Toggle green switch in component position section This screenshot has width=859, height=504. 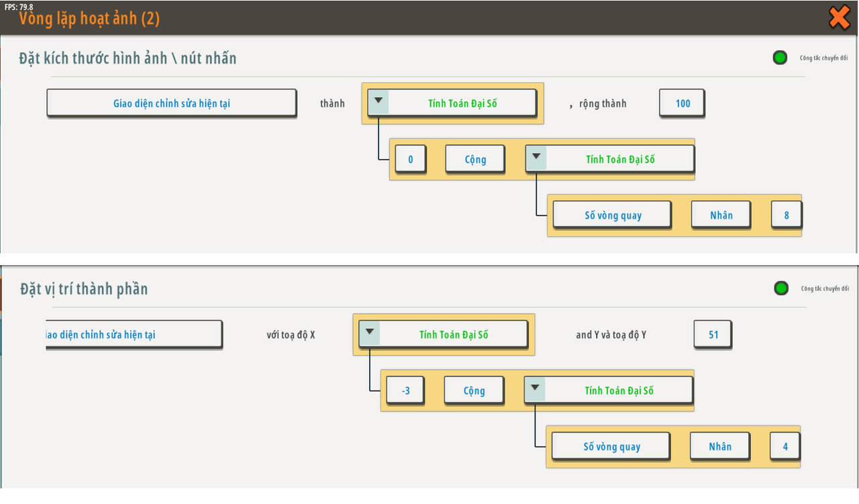(781, 289)
